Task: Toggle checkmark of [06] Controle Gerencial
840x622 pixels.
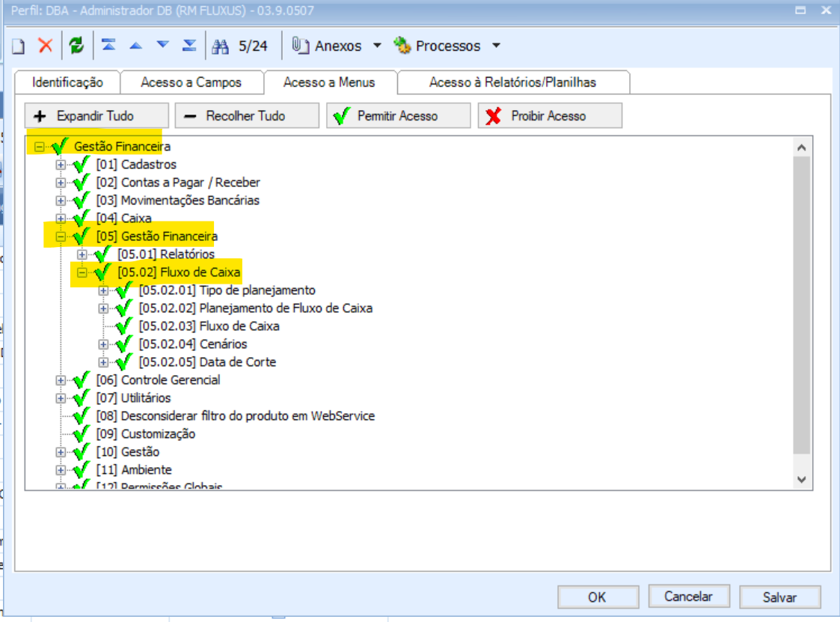Action: pos(81,379)
